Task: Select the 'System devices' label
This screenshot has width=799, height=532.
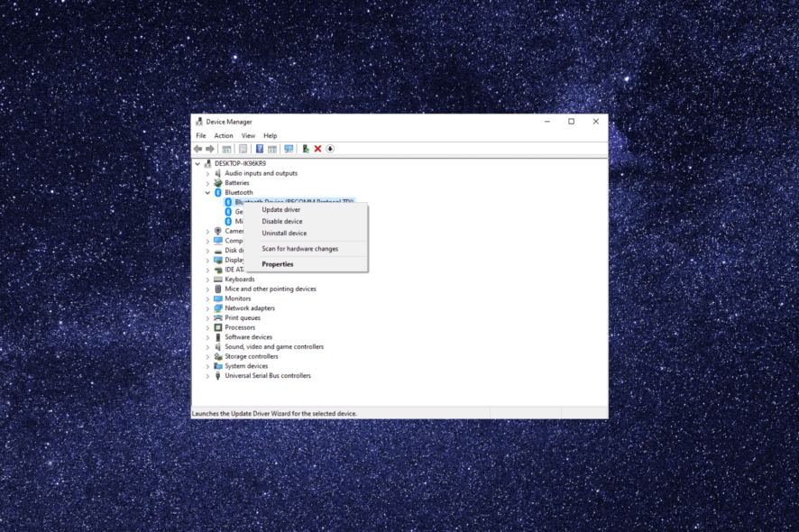Action: pos(246,366)
